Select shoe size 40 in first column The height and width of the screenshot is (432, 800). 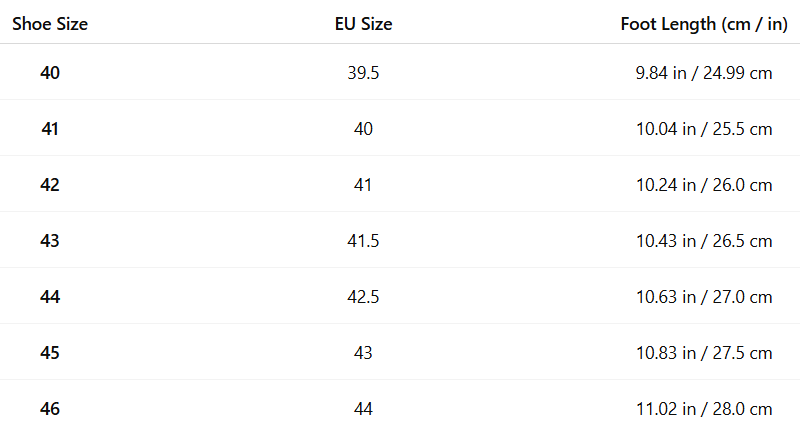pos(50,73)
